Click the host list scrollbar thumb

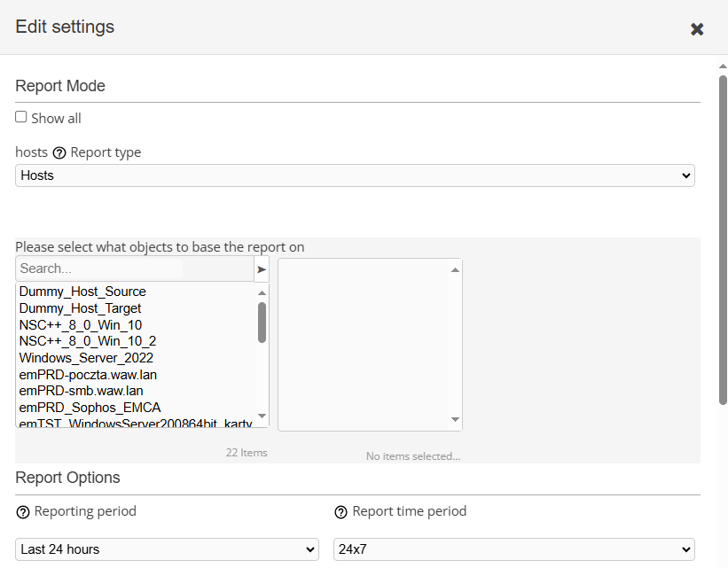point(262,322)
